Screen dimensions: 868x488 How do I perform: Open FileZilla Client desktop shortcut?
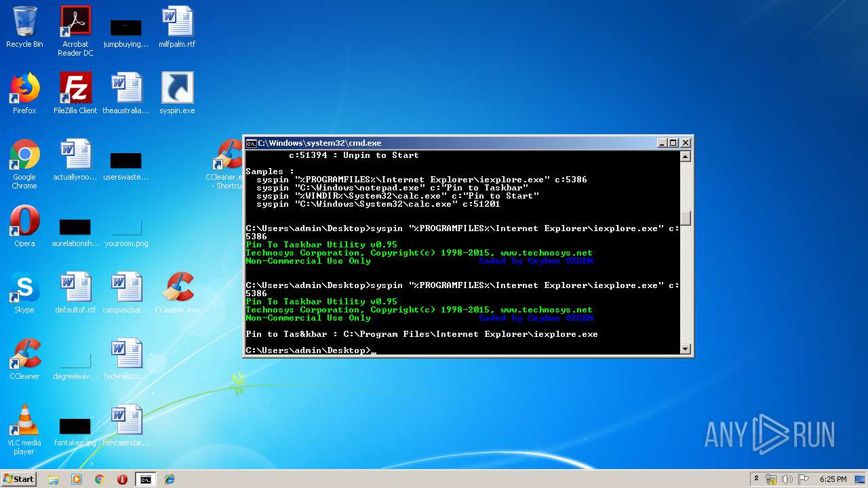[75, 94]
